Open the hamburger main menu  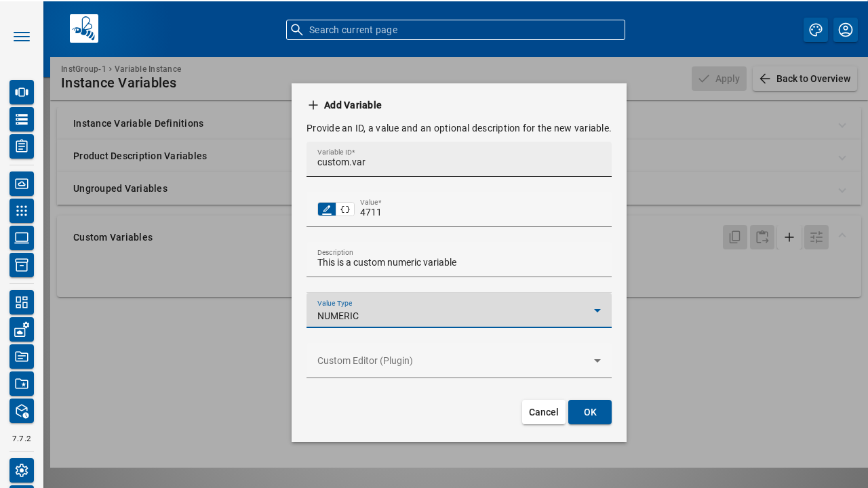[22, 37]
